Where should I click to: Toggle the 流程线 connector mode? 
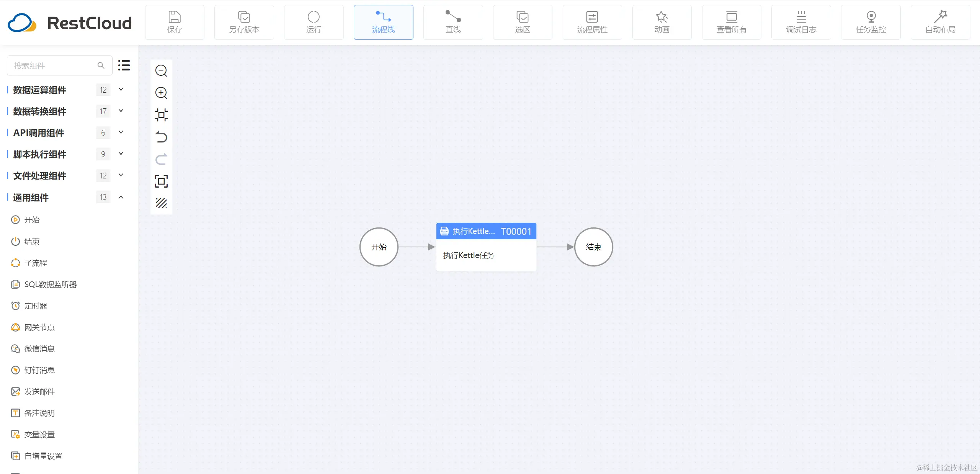[383, 22]
